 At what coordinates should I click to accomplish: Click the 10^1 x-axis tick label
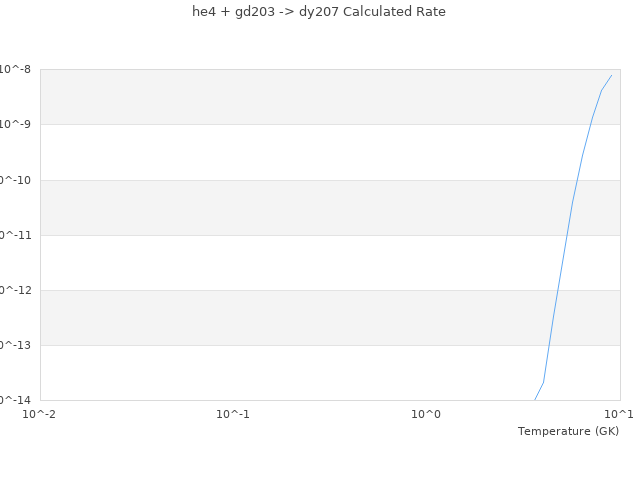click(619, 414)
